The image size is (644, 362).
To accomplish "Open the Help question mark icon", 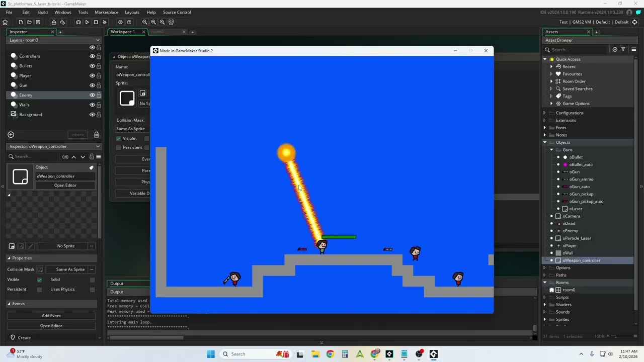I will point(129,22).
